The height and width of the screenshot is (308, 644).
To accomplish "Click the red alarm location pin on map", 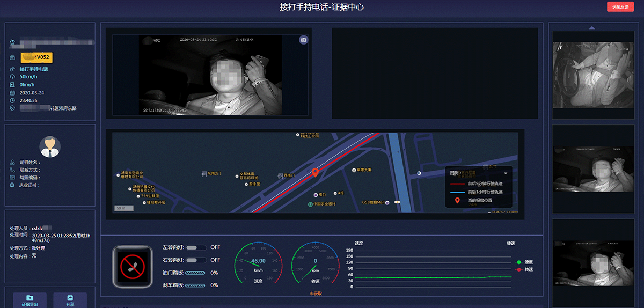I will 316,172.
